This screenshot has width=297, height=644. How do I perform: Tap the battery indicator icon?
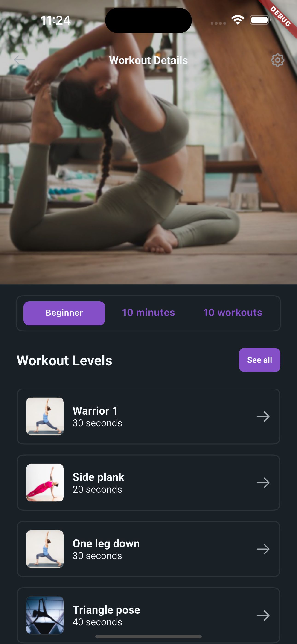(260, 20)
